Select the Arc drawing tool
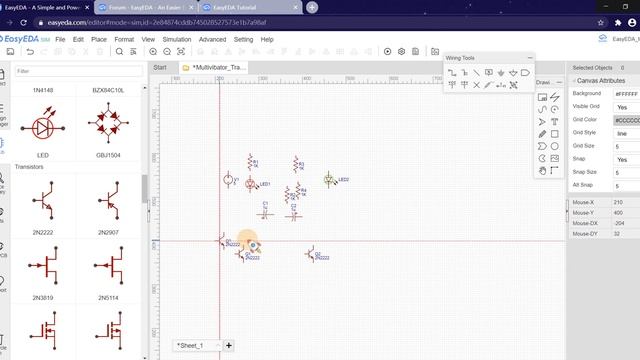Image resolution: width=640 pixels, height=360 pixels. [x=554, y=109]
